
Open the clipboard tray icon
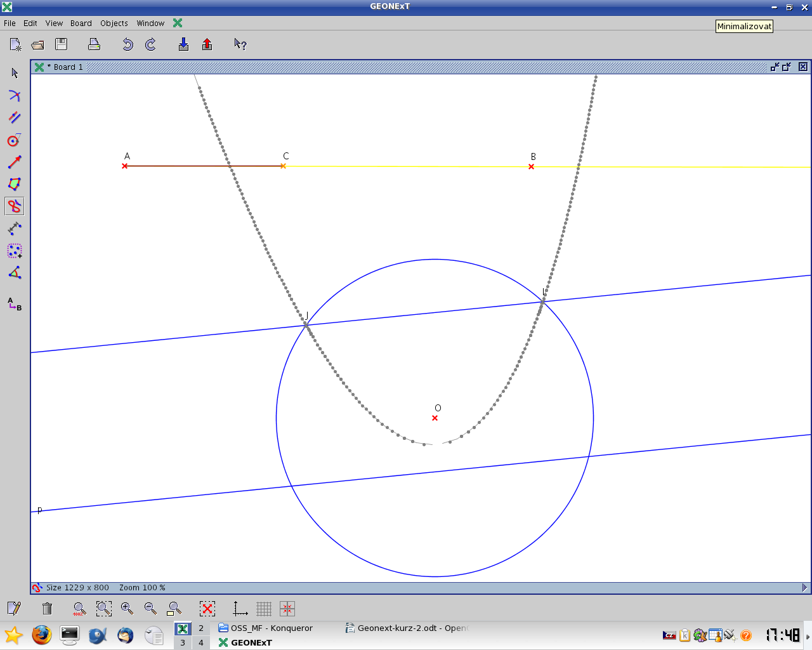pyautogui.click(x=684, y=635)
